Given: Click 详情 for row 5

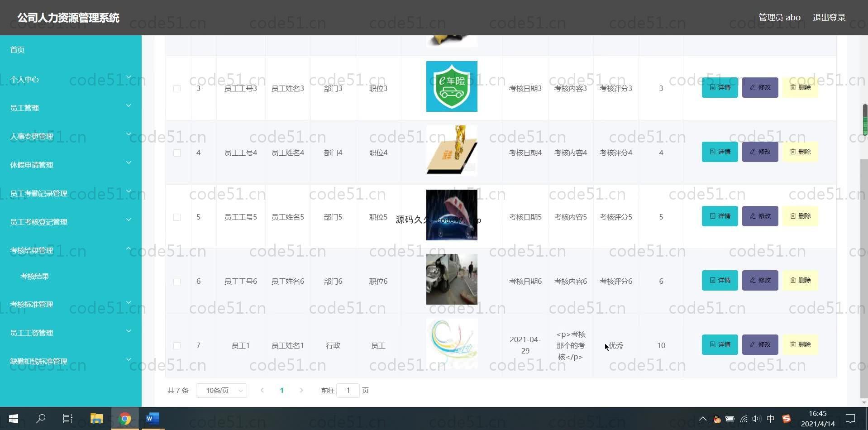Looking at the screenshot, I should point(720,216).
